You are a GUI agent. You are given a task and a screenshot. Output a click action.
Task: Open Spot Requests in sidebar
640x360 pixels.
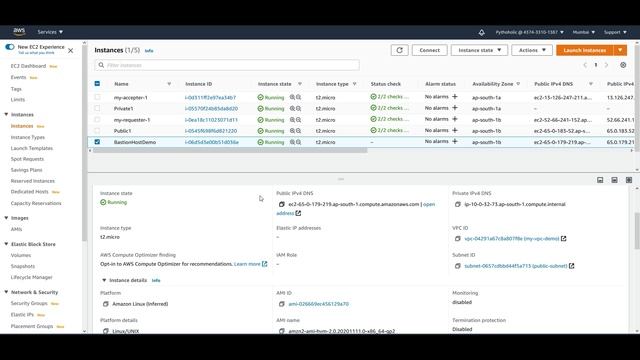[27, 159]
